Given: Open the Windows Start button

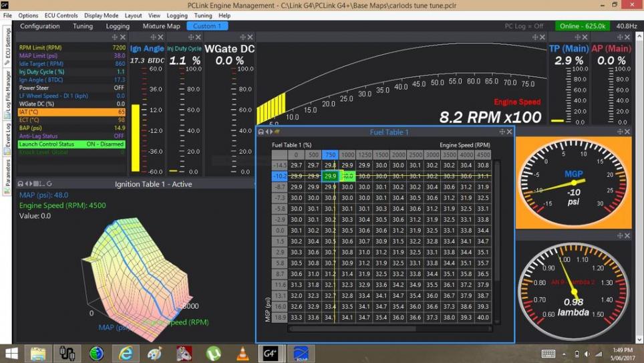Looking at the screenshot, I should pyautogui.click(x=11, y=354).
